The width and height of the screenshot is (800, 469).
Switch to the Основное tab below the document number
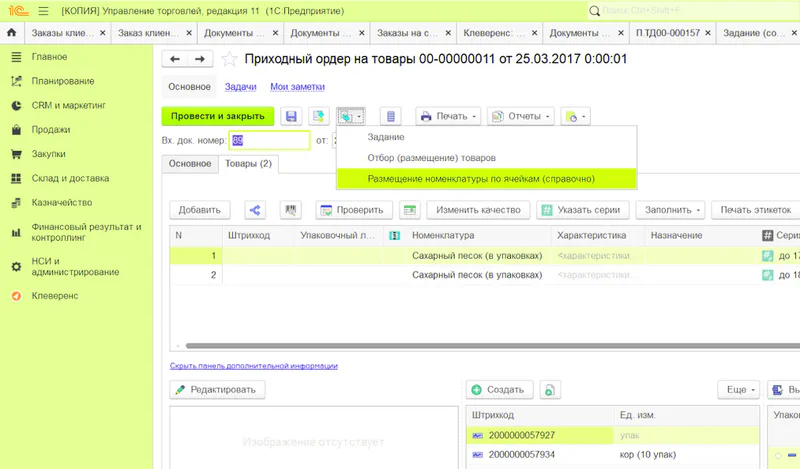point(189,163)
